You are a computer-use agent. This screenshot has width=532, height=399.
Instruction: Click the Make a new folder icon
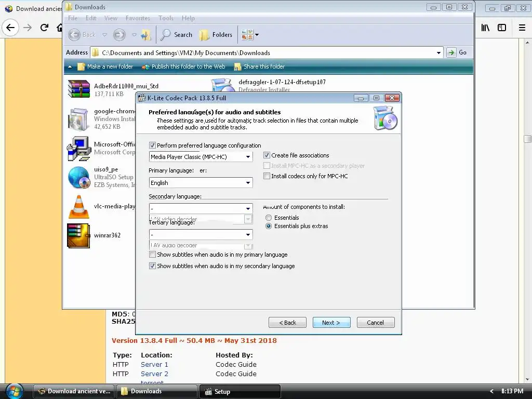click(x=81, y=66)
